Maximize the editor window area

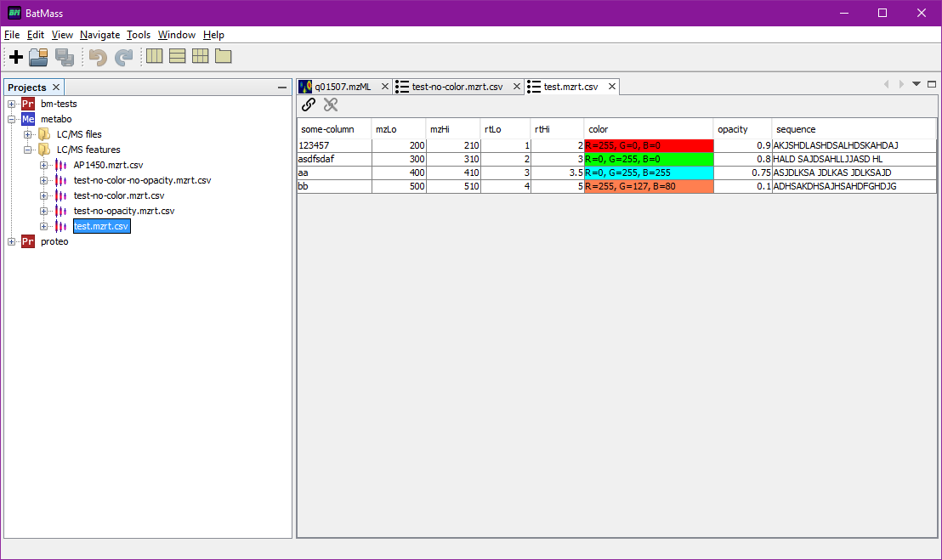pos(932,84)
